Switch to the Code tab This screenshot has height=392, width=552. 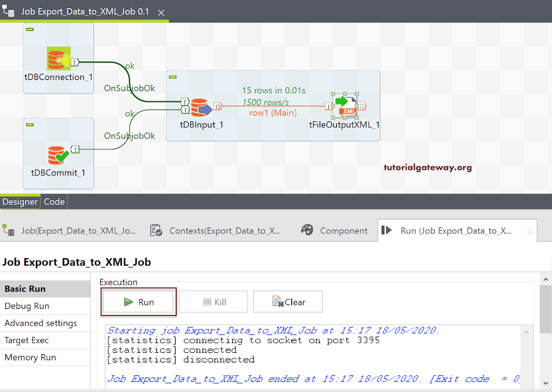54,202
